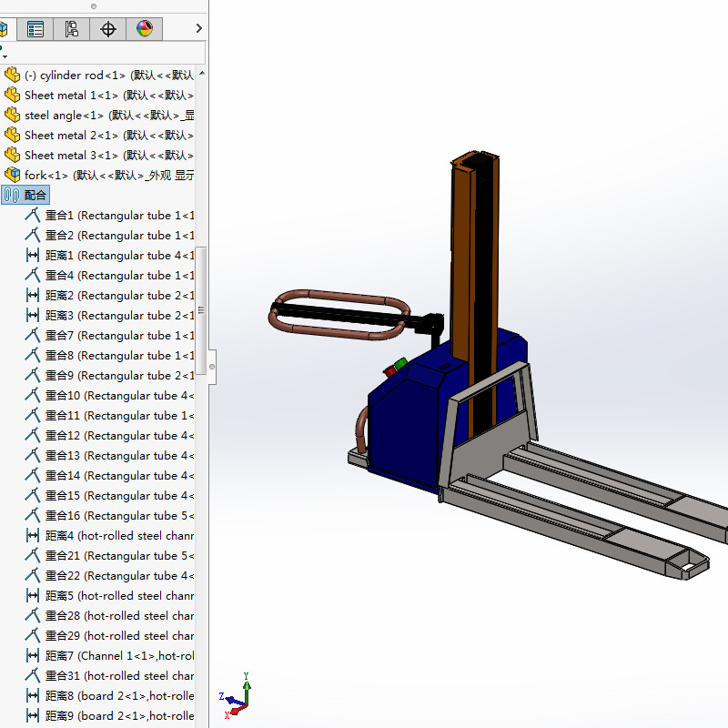Click the 重合21 coincident mate icon
The image size is (728, 728).
tap(33, 555)
